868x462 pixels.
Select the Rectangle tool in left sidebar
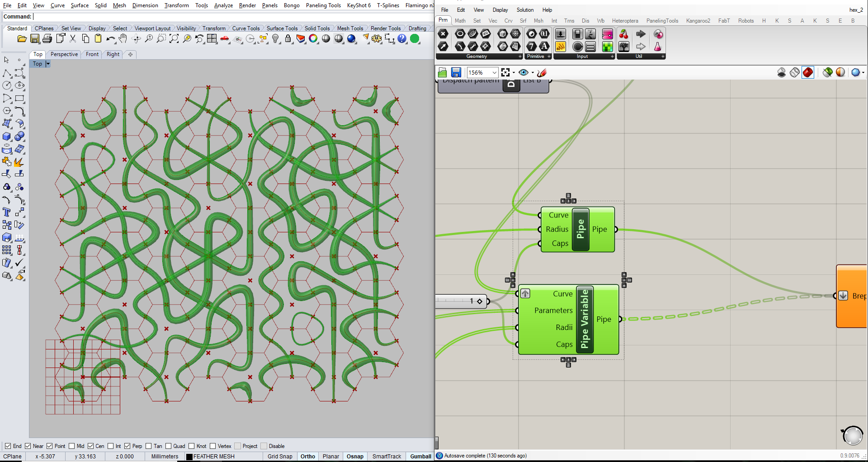pyautogui.click(x=19, y=98)
